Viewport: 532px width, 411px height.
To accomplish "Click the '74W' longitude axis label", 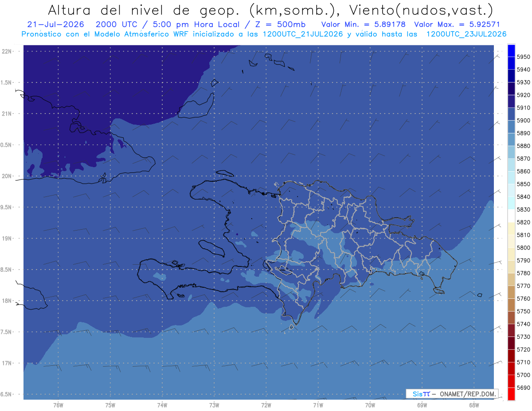I will (162, 405).
